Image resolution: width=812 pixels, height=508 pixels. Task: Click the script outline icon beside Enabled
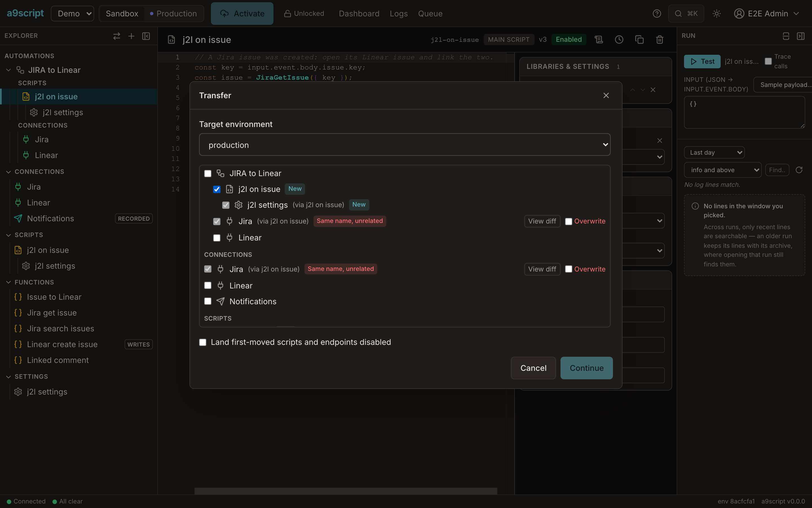pos(599,40)
